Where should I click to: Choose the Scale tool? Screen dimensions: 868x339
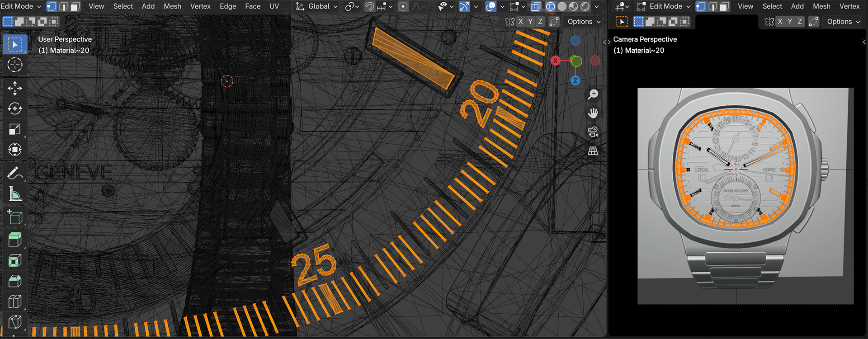(14, 130)
